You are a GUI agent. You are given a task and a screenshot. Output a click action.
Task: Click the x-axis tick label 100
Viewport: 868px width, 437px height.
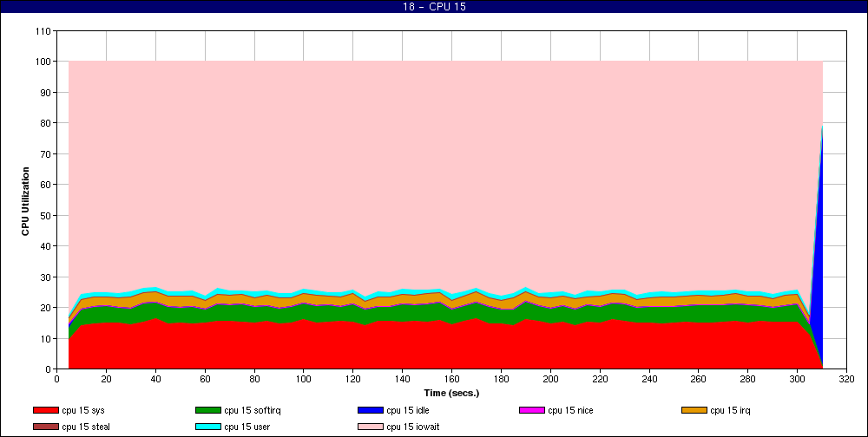pyautogui.click(x=303, y=379)
